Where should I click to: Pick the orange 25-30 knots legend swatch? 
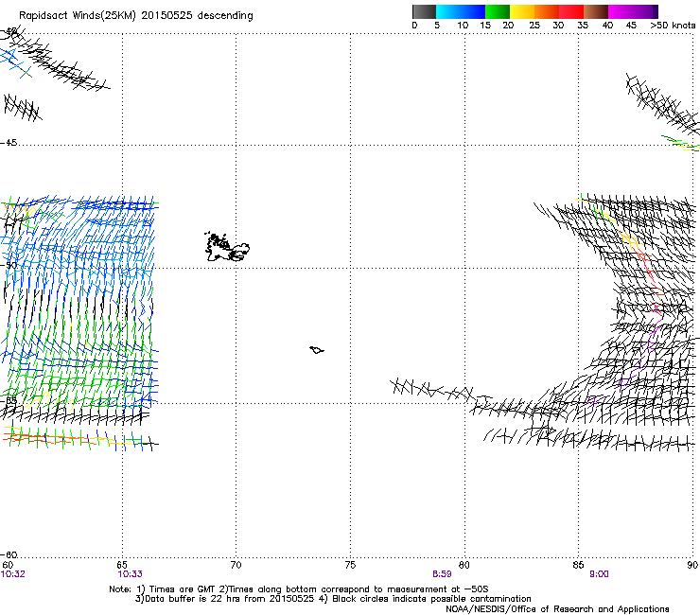click(x=547, y=11)
